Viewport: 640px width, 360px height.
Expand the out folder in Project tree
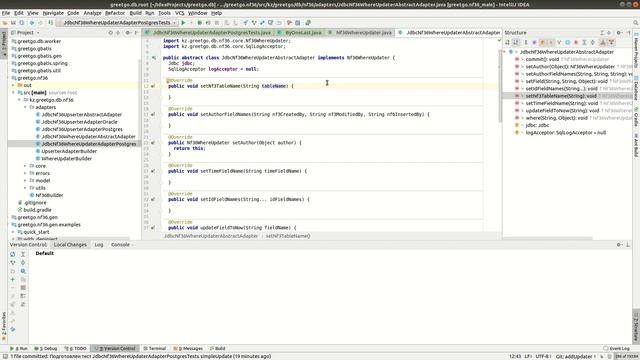click(x=13, y=85)
